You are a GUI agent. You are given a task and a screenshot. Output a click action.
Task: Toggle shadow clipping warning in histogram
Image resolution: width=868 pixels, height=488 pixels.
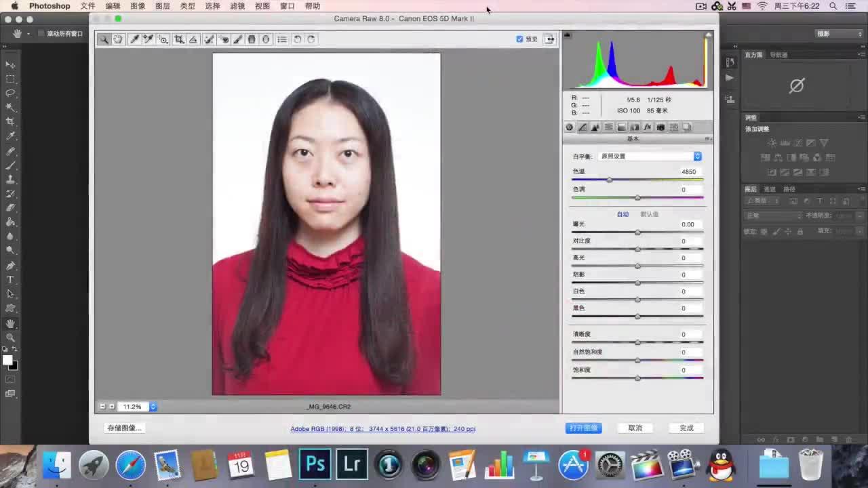pyautogui.click(x=568, y=35)
